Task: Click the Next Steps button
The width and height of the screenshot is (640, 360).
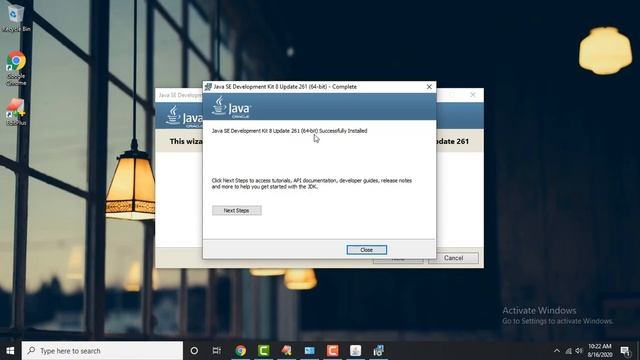Action: pos(236,211)
